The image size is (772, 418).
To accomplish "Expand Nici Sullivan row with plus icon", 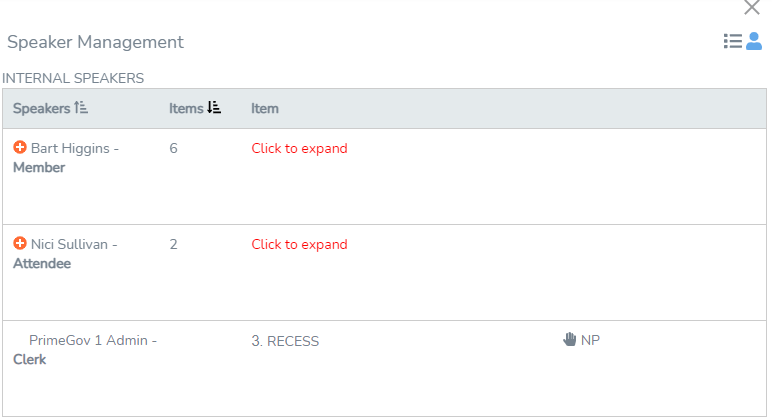I will 20,243.
